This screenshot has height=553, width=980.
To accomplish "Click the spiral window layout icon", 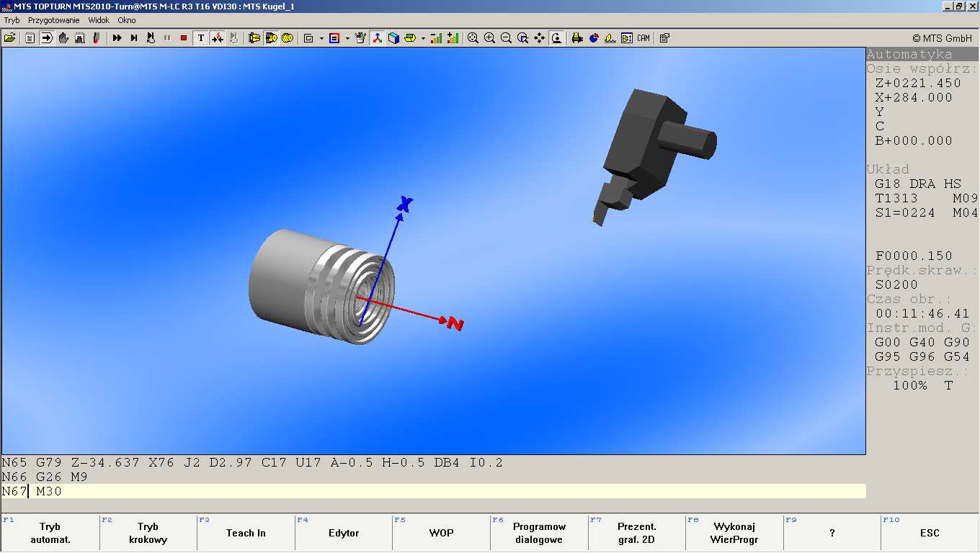I will point(308,38).
